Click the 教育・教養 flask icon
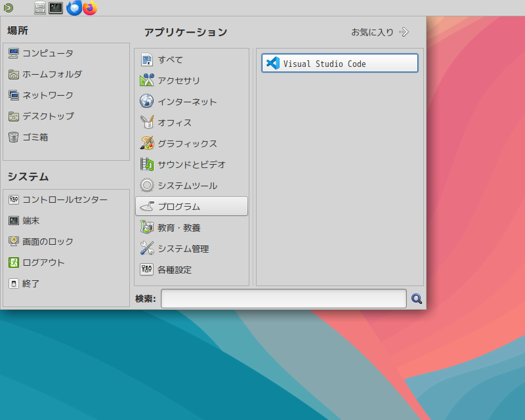The height and width of the screenshot is (420, 525). tap(146, 227)
